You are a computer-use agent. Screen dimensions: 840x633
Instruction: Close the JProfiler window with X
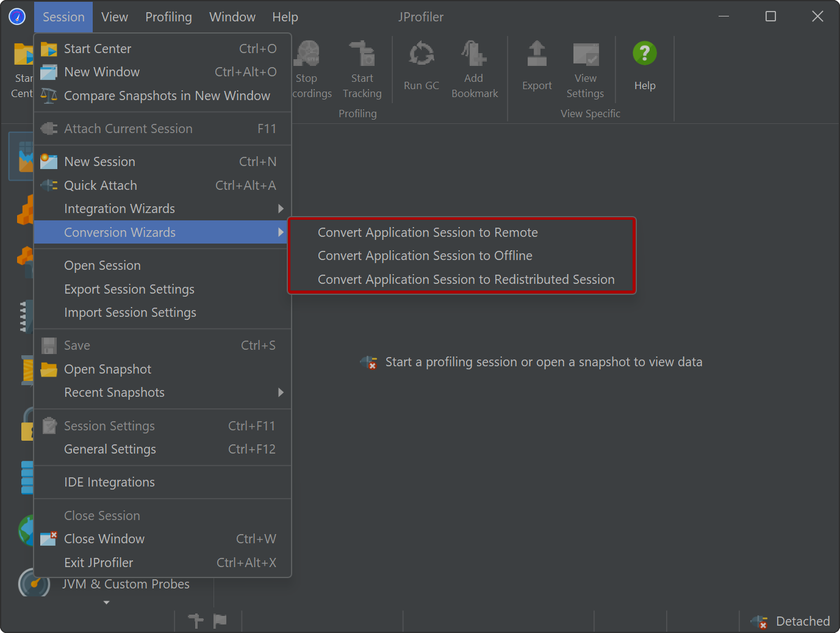click(x=817, y=16)
